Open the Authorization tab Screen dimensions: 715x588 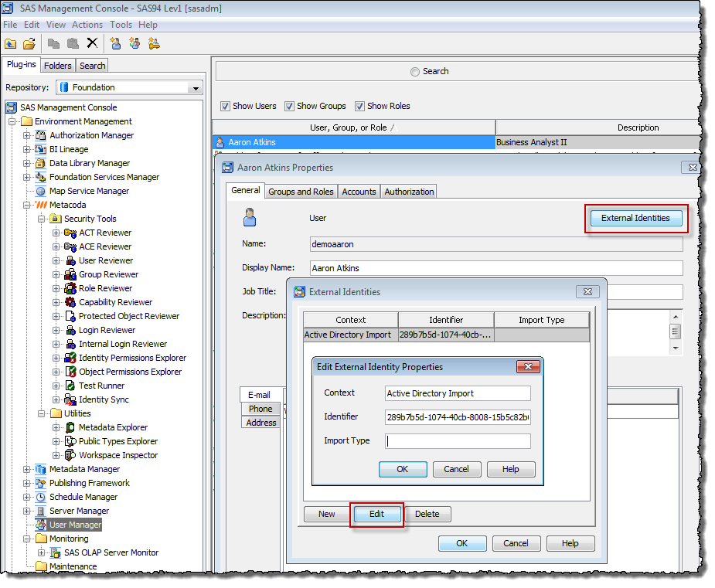tap(409, 192)
